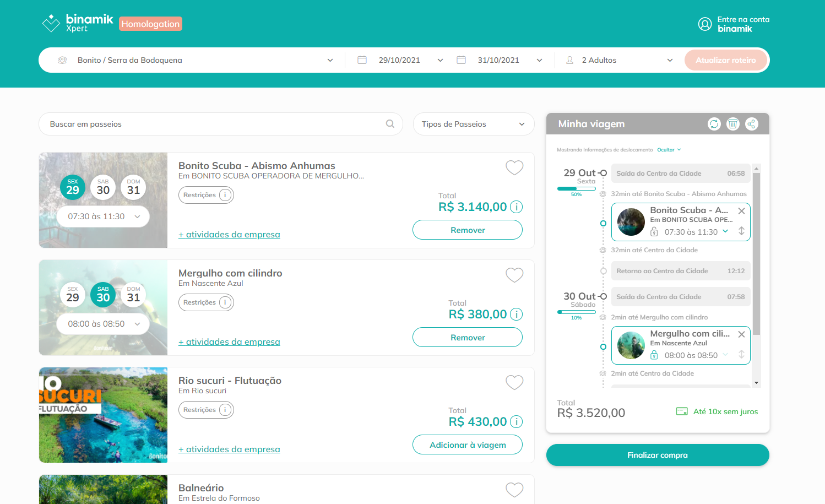Screen dimensions: 825x504
Task: Open + atividades da empresa for Mergulho com cilindro
Action: tap(229, 342)
